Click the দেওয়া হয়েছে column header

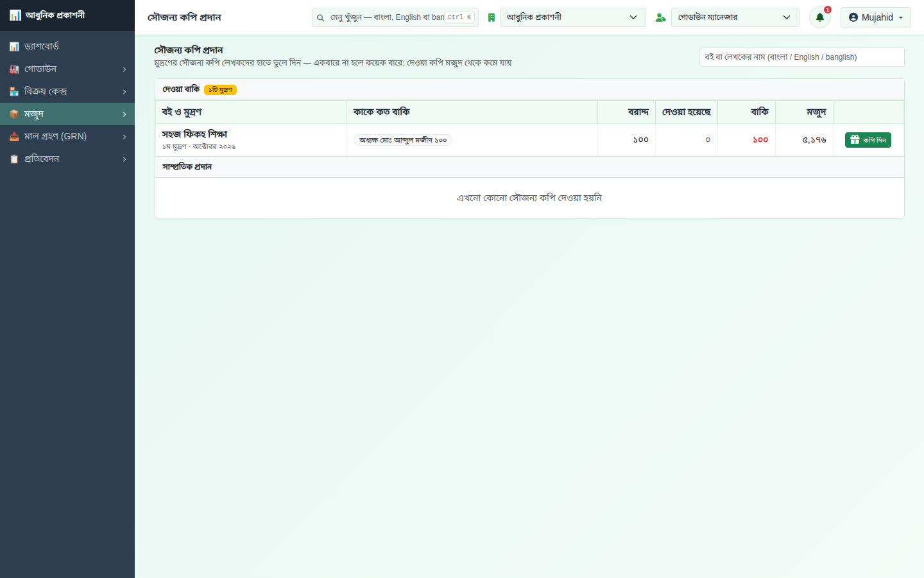pos(687,112)
